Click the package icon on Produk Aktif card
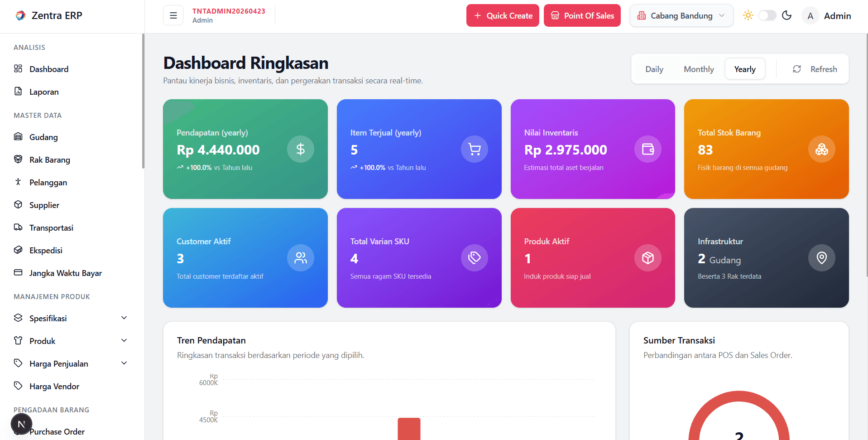868x440 pixels. 648,258
